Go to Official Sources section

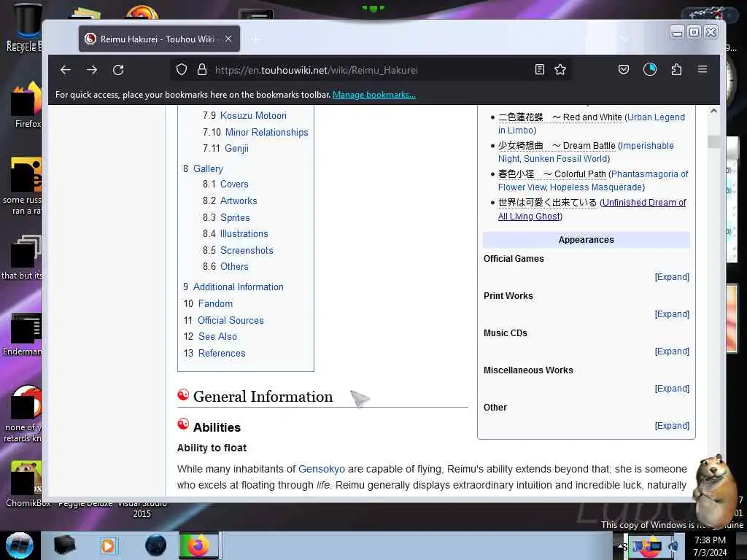[231, 321]
